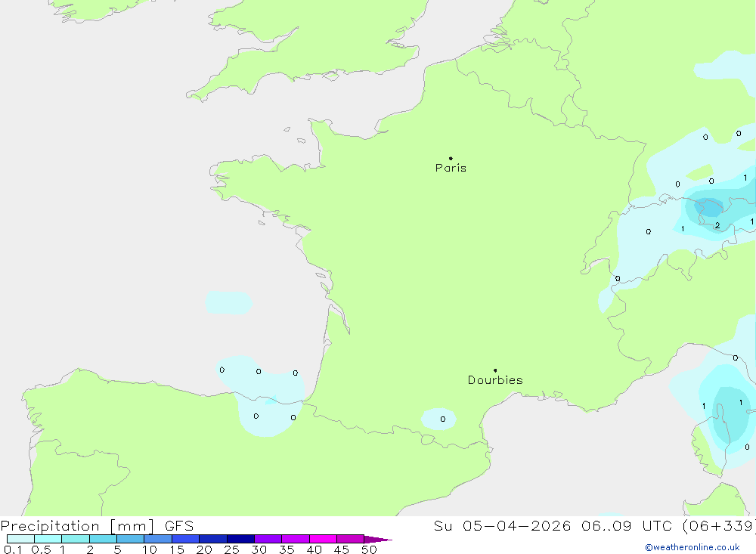The width and height of the screenshot is (756, 554).
Task: Click legend value 25
Action: click(231, 549)
